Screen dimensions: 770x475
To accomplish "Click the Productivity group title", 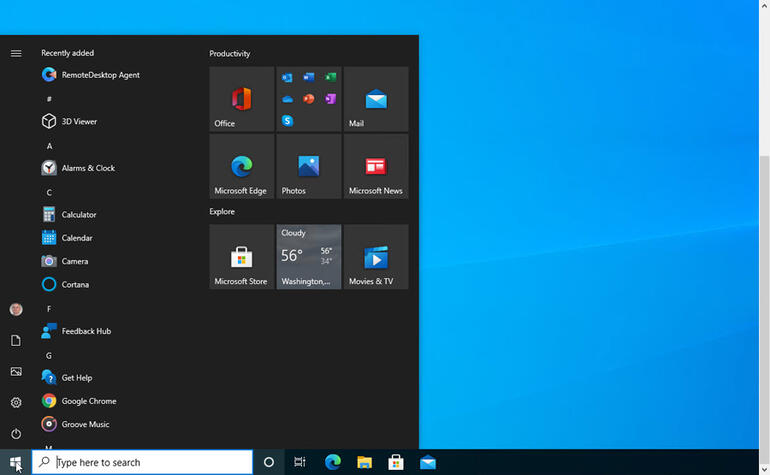I will pyautogui.click(x=230, y=54).
